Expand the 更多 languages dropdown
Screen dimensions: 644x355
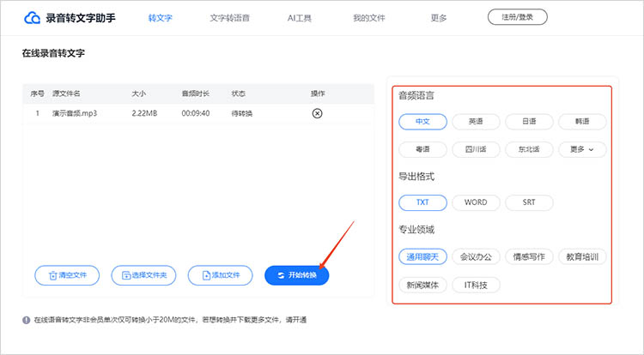[582, 149]
